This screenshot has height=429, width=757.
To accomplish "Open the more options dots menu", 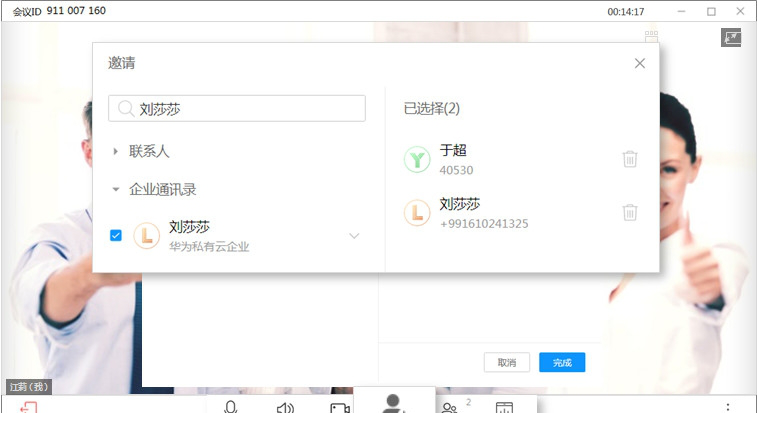I will pos(728,407).
